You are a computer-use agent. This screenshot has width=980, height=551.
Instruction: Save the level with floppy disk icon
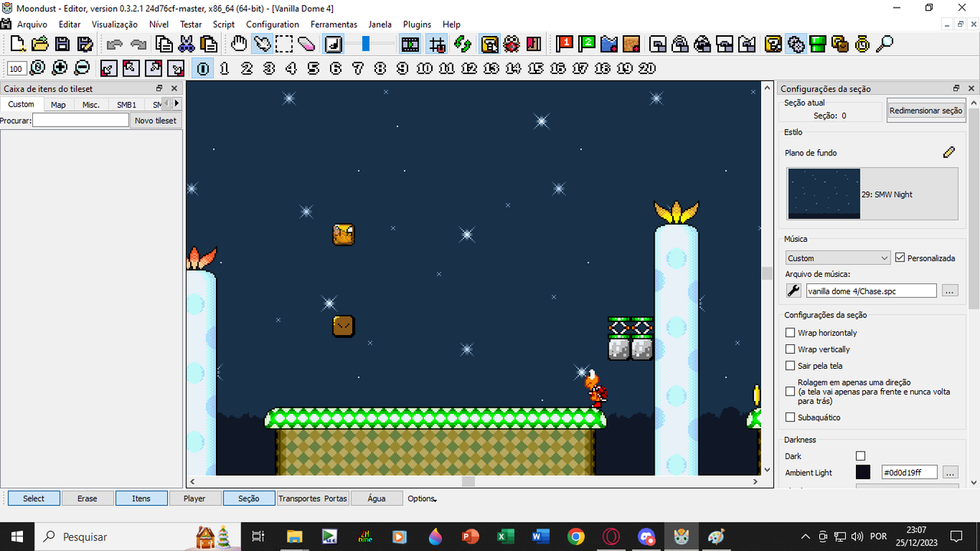click(x=63, y=44)
